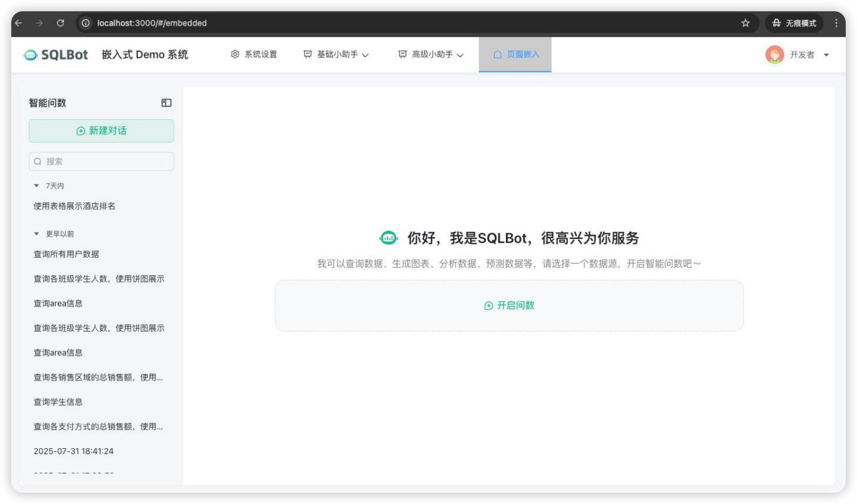The height and width of the screenshot is (504, 857).
Task: Switch to the 页面嵌入 tab
Action: coord(514,54)
